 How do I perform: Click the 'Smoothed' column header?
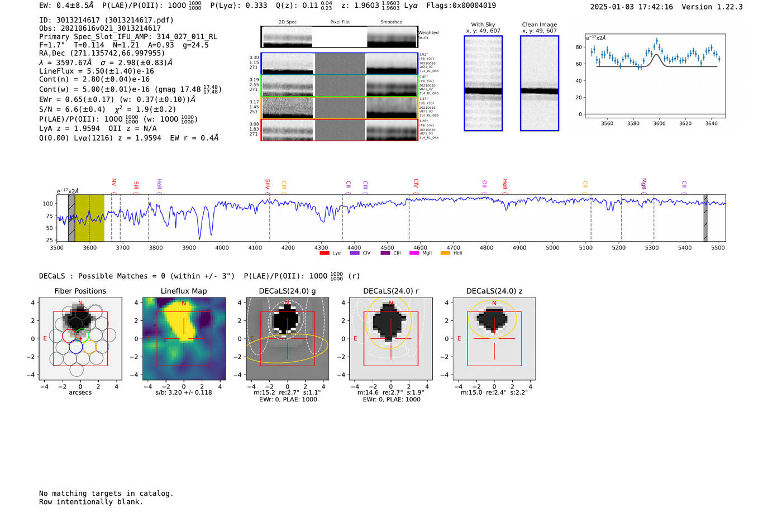coord(392,22)
